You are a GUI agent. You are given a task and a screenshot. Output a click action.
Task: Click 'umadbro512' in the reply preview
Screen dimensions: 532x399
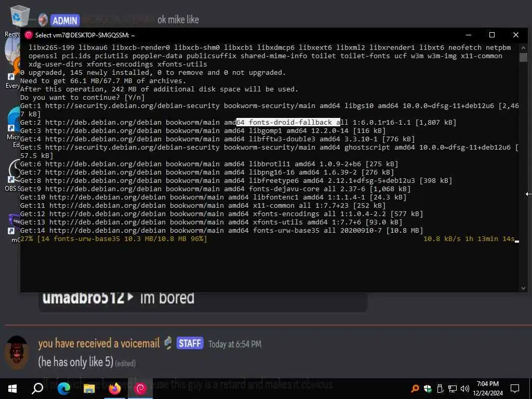[x=84, y=298]
